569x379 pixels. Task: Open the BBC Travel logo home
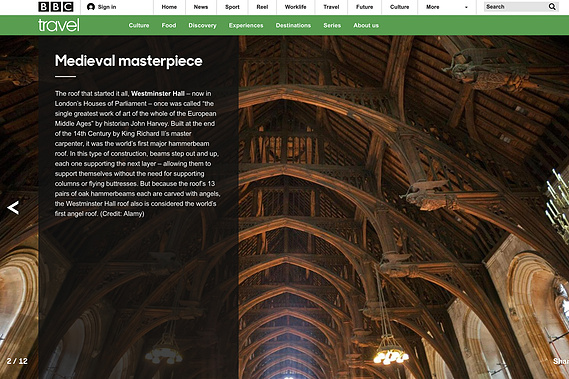coord(59,25)
